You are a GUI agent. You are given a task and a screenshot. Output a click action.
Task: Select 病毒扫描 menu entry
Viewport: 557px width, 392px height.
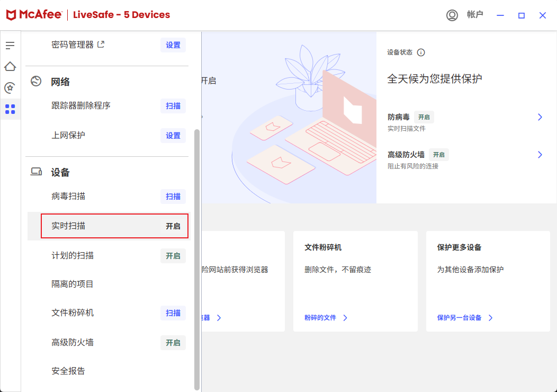coord(68,196)
